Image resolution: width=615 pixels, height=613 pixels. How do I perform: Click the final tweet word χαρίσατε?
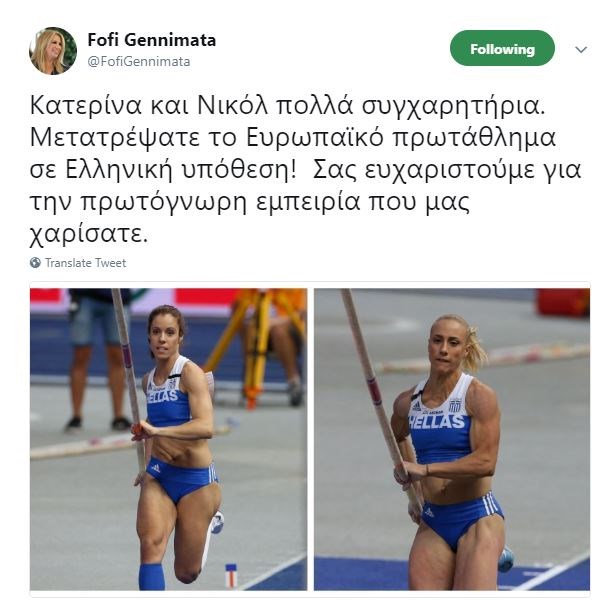(89, 235)
